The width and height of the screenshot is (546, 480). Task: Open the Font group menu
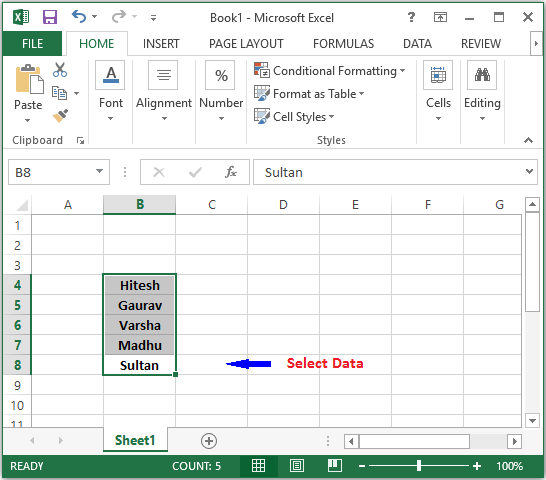point(110,92)
